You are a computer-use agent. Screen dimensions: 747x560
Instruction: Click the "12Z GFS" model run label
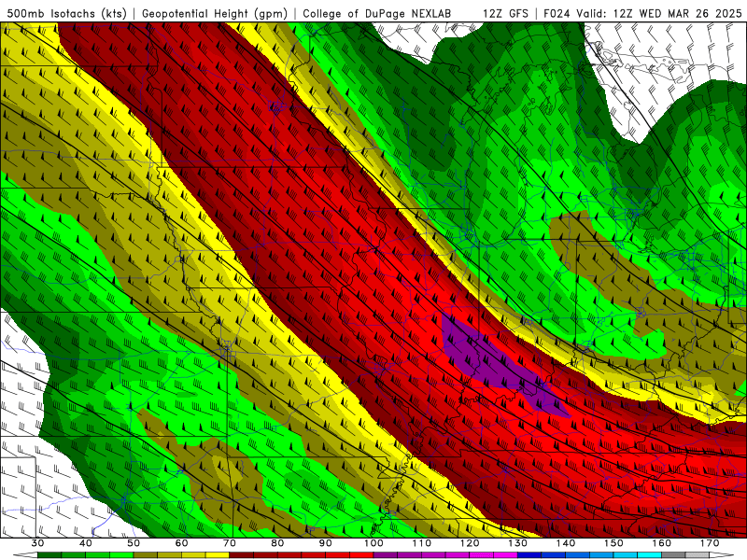coord(505,13)
